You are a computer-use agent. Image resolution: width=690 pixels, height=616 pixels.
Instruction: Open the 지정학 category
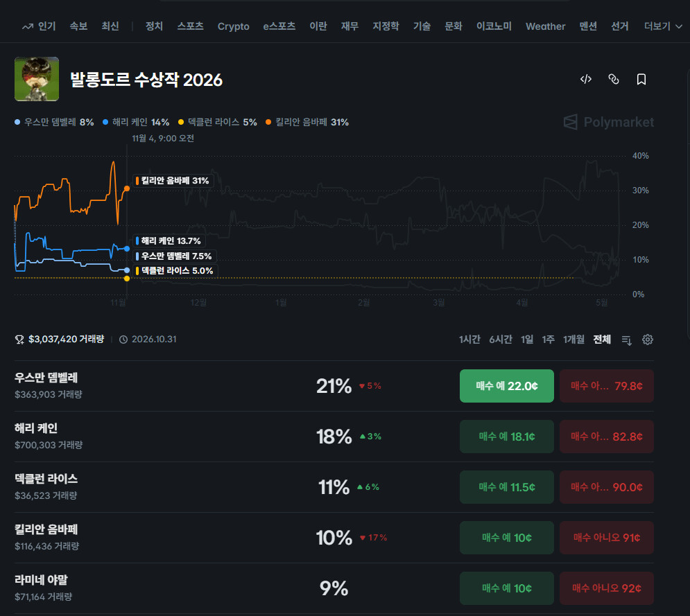[386, 26]
